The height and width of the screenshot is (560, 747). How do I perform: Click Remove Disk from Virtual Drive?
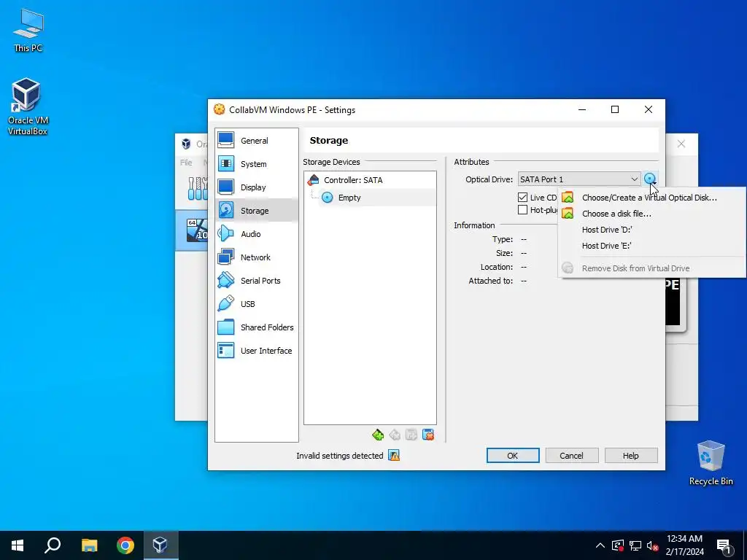pos(651,268)
